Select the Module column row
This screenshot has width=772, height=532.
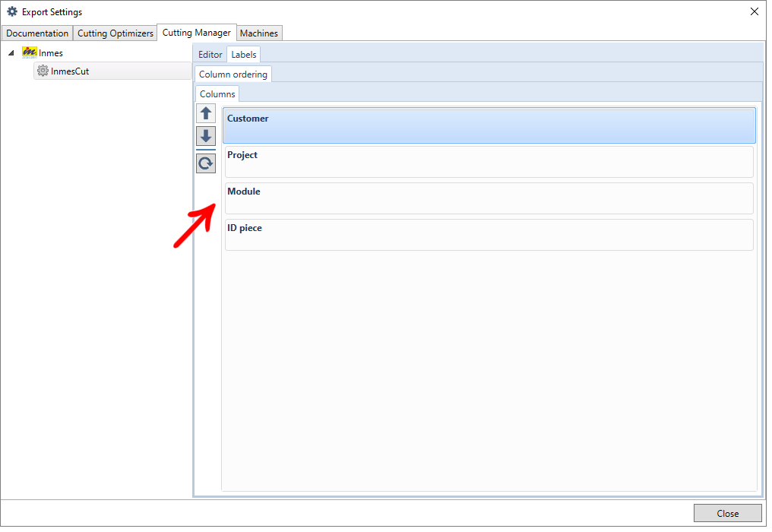pos(489,198)
